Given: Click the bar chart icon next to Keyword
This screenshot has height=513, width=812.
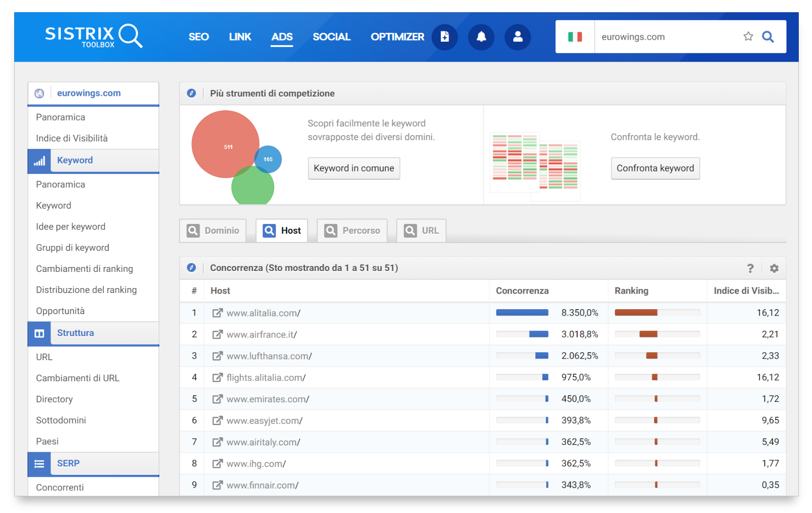Looking at the screenshot, I should click(x=39, y=161).
